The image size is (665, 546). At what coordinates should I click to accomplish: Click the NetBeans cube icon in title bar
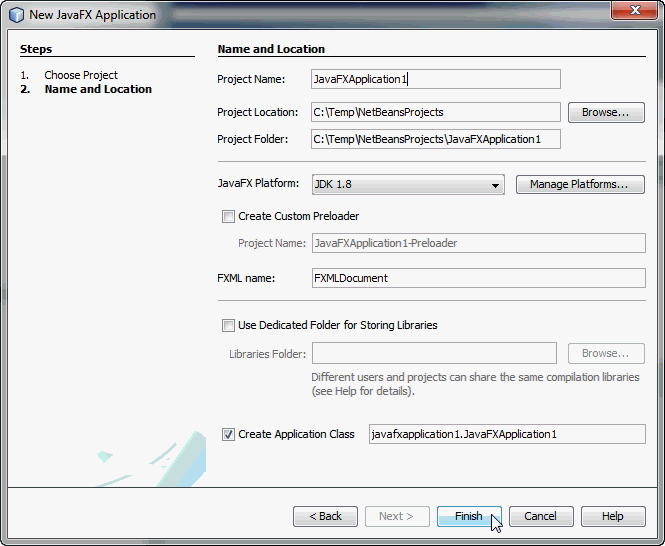(x=17, y=15)
